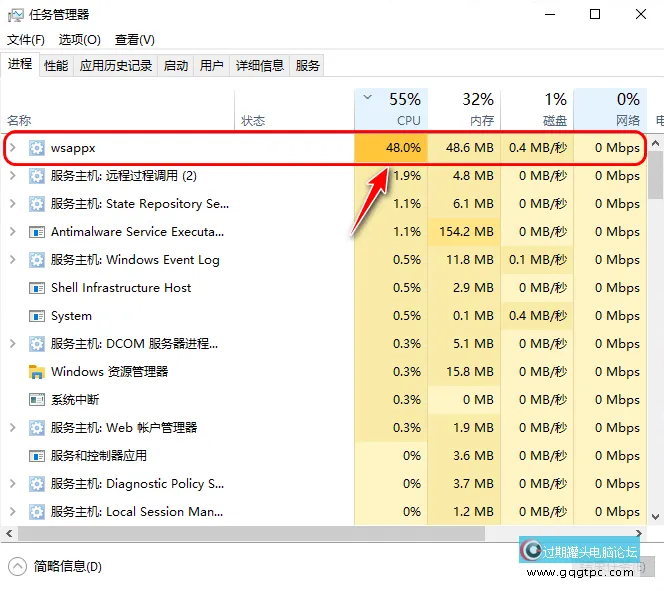Click the 15.8 MB memory value

coord(470,372)
